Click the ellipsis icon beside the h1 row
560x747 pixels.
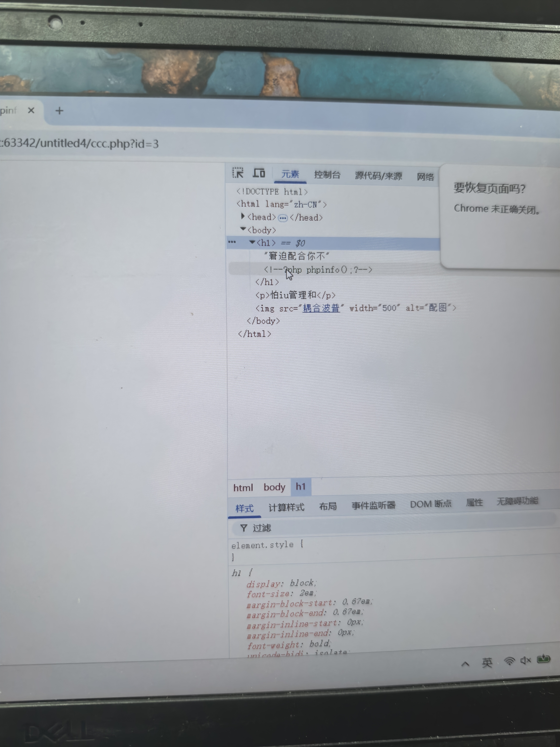pyautogui.click(x=232, y=242)
